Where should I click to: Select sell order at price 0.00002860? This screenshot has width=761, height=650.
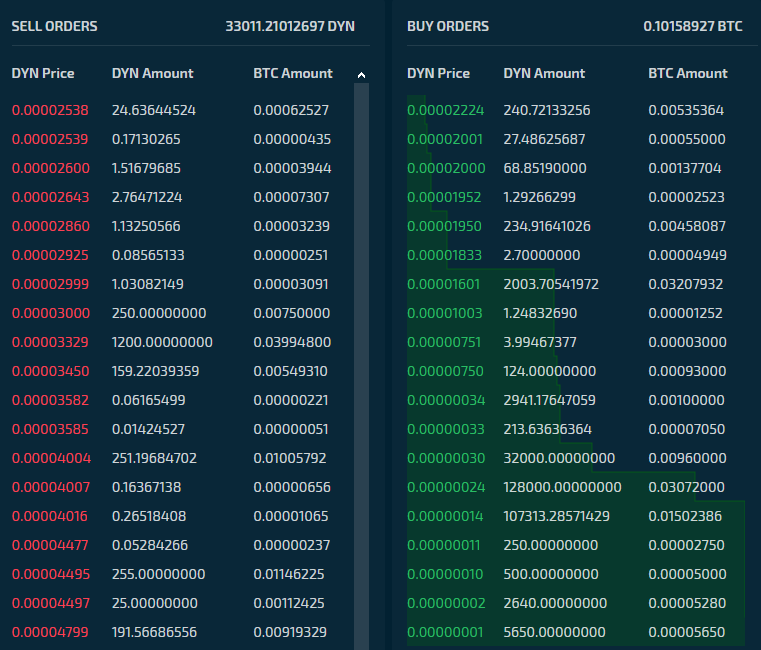[182, 226]
